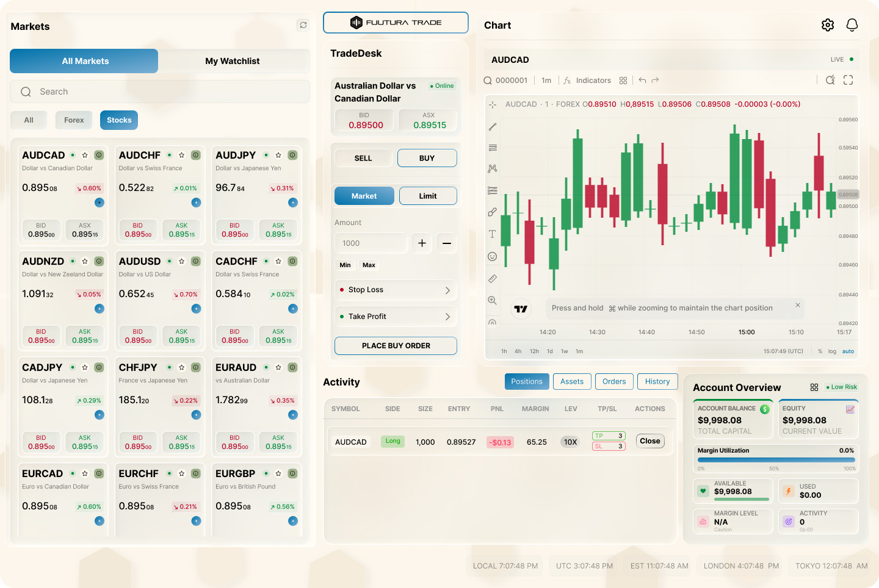The width and height of the screenshot is (879, 588).
Task: Click the Amount input field
Action: tap(371, 243)
